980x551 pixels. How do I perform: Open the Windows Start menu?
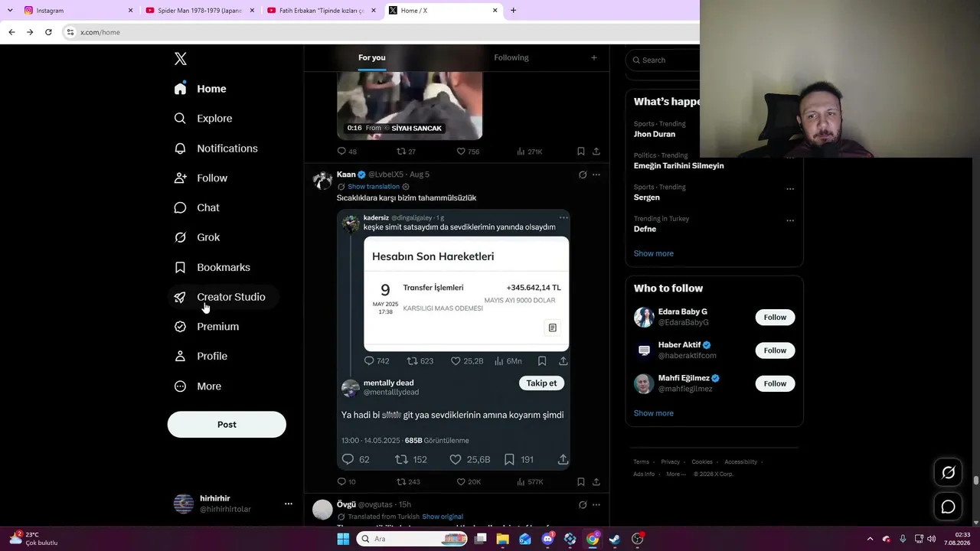click(x=343, y=539)
